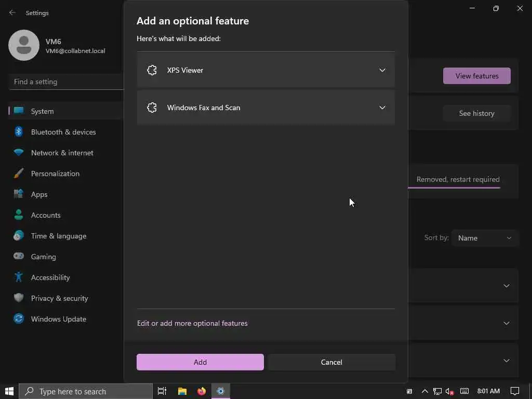532x399 pixels.
Task: Click the Privacy & security shield icon
Action: click(x=19, y=298)
